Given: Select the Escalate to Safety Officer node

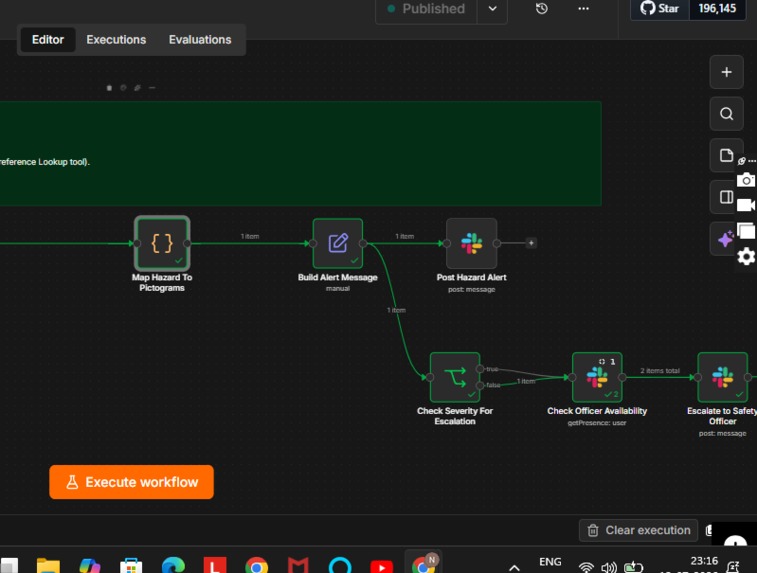Looking at the screenshot, I should pyautogui.click(x=722, y=377).
